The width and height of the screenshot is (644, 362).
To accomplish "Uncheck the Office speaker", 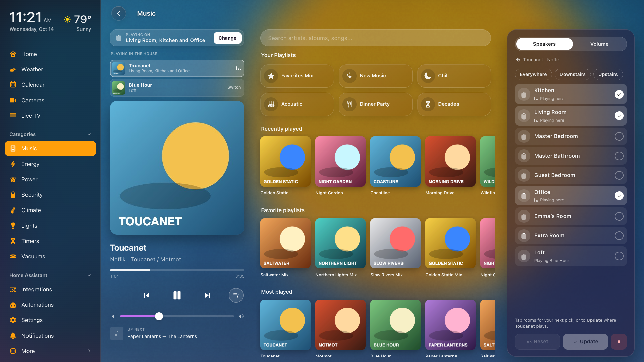I will pos(619,196).
